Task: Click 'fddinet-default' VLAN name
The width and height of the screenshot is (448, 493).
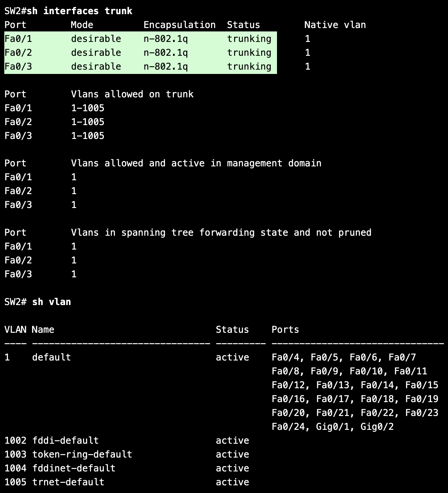Action: (x=74, y=468)
